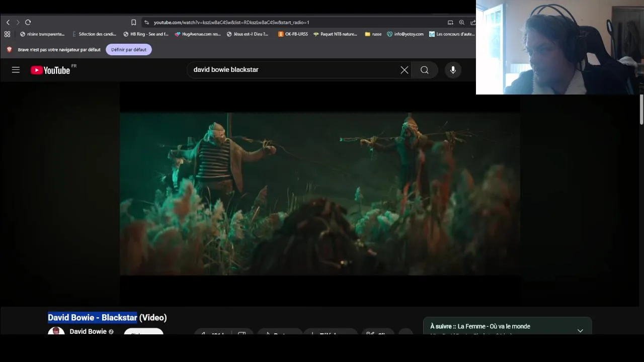Viewport: 644px width, 362px height.
Task: Open the Jésus est-il Dieu bookmark
Action: (248, 34)
